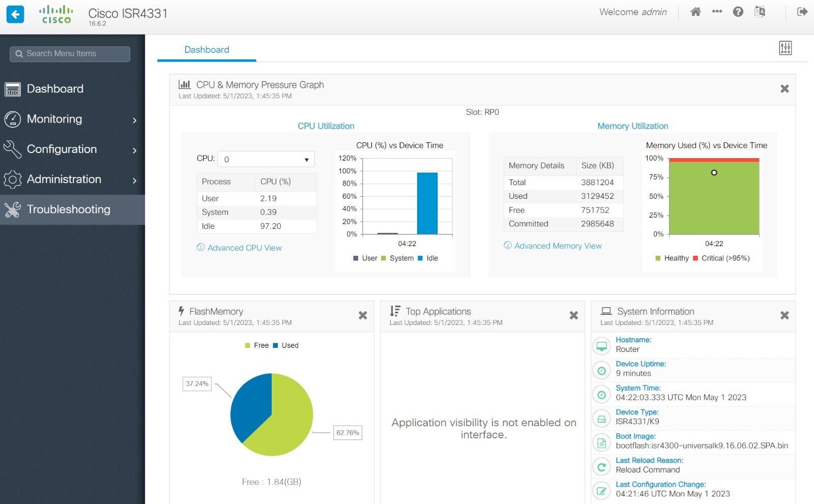Switch to the Dashboard tab

pyautogui.click(x=207, y=50)
